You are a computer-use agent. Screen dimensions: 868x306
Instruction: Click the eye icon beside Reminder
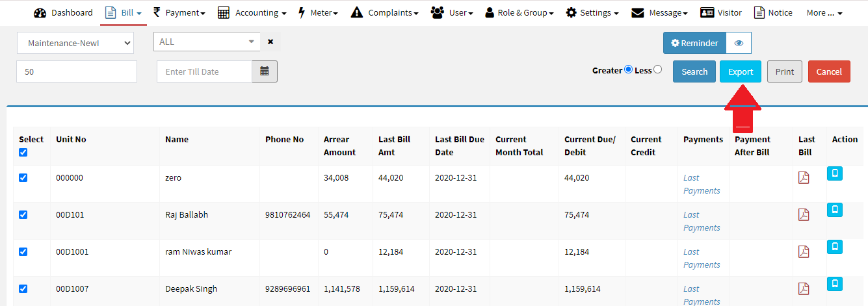(x=739, y=43)
